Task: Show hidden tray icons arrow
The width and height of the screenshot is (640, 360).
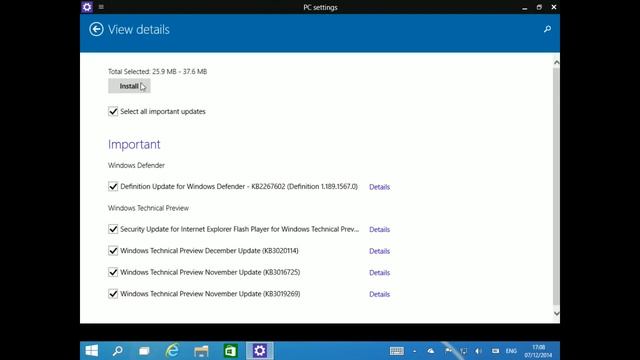Action: pos(415,351)
